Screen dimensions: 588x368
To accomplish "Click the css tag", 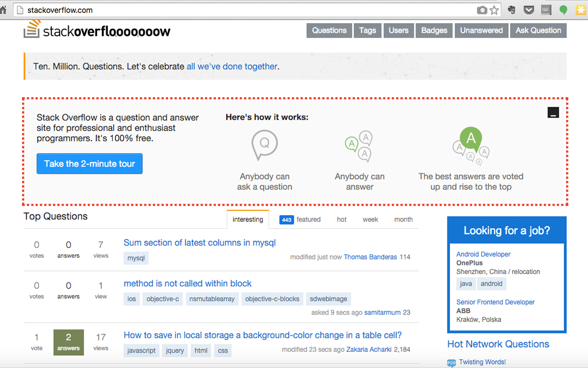I will click(223, 351).
